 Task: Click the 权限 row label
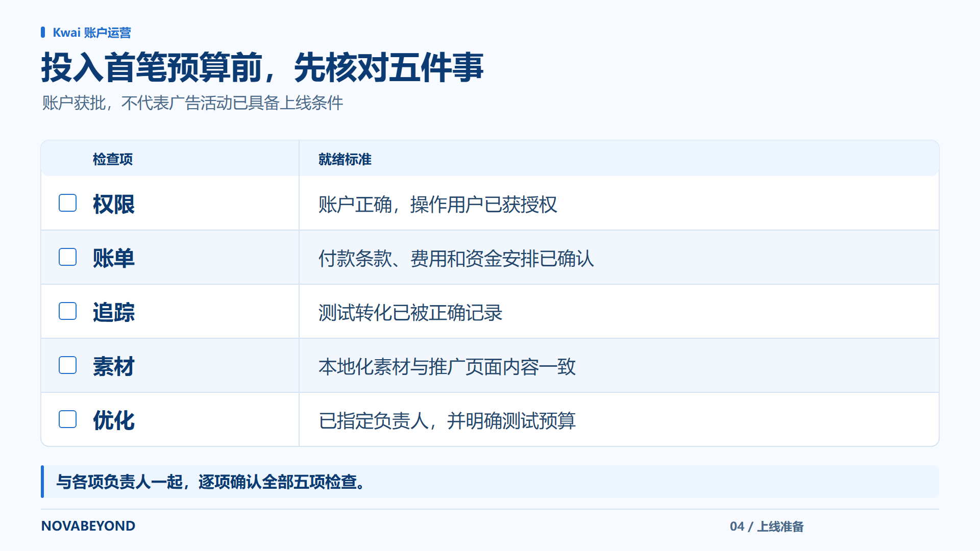coord(114,204)
